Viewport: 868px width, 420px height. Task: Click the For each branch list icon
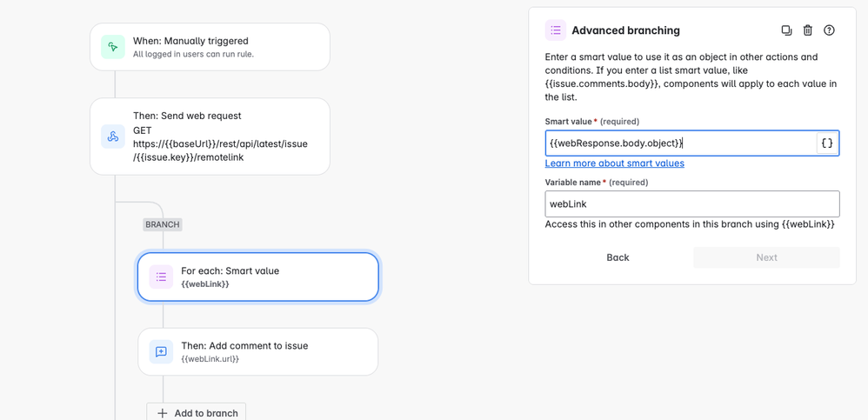[161, 277]
